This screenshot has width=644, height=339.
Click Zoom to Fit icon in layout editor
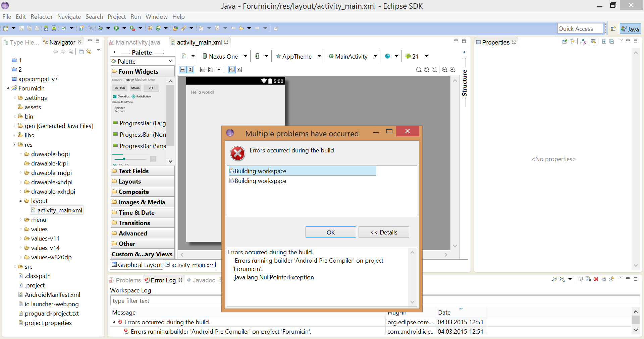pyautogui.click(x=427, y=70)
